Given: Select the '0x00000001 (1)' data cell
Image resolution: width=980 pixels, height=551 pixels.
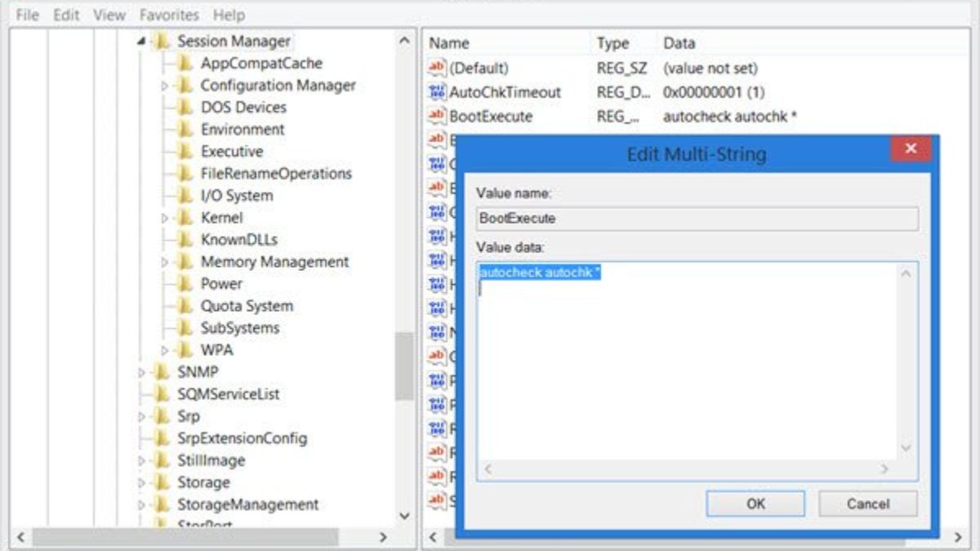Looking at the screenshot, I should (x=714, y=93).
